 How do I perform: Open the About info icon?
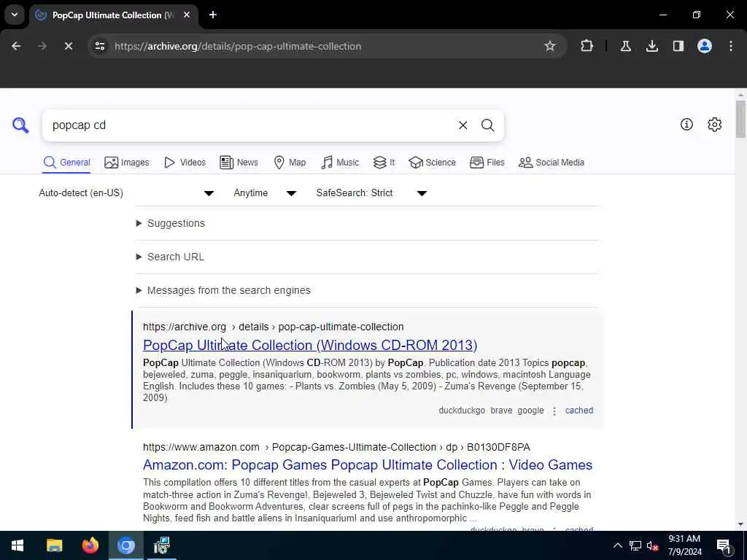tap(686, 124)
